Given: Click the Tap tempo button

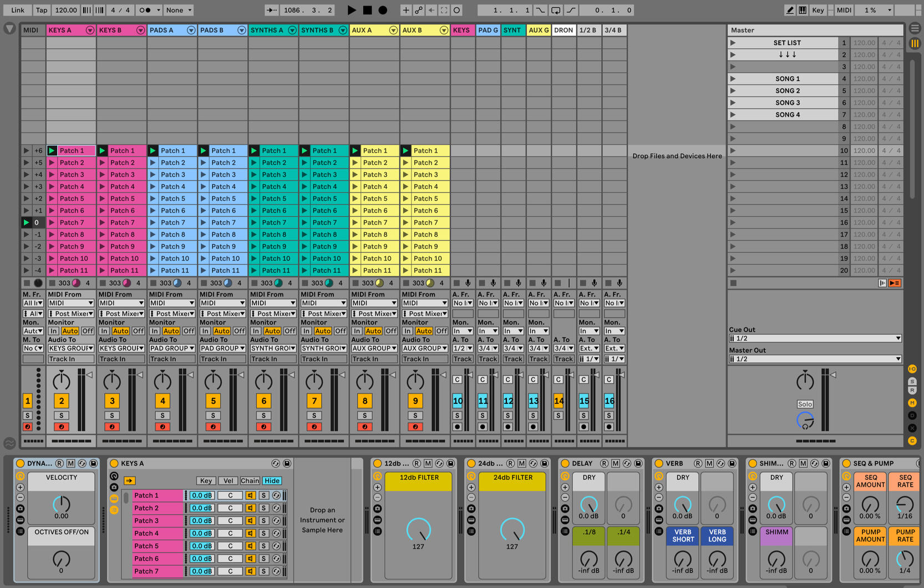Looking at the screenshot, I should (42, 10).
